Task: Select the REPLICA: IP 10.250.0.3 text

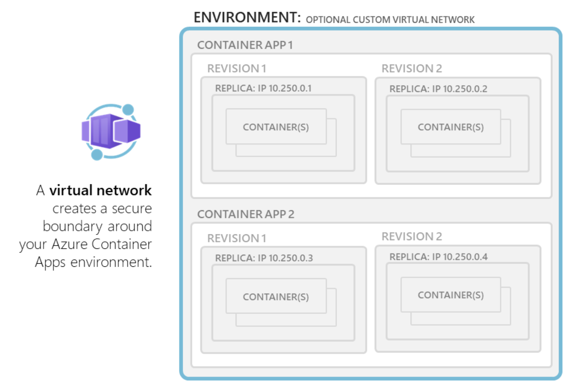Action: pos(264,258)
